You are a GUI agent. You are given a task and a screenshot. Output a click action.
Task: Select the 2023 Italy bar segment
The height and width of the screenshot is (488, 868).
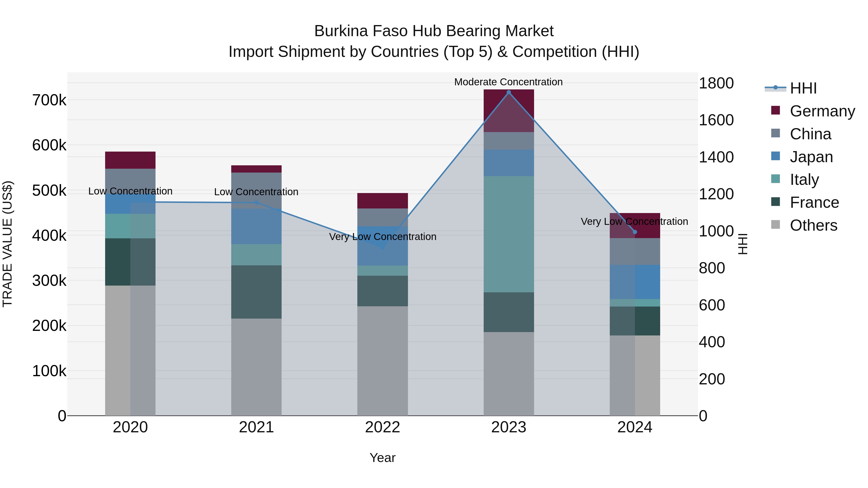coord(509,234)
